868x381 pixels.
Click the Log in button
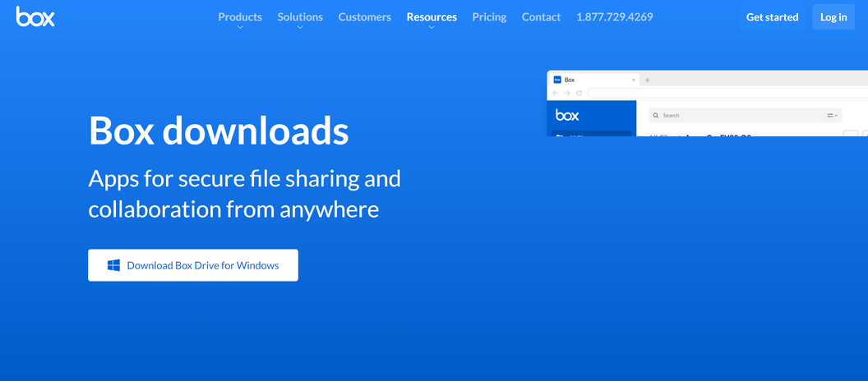point(833,17)
